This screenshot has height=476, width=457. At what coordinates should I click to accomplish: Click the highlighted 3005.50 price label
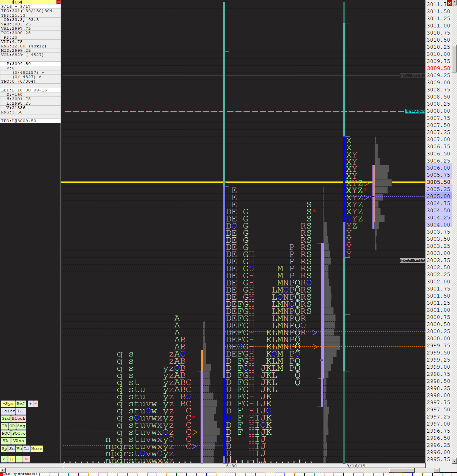click(438, 182)
